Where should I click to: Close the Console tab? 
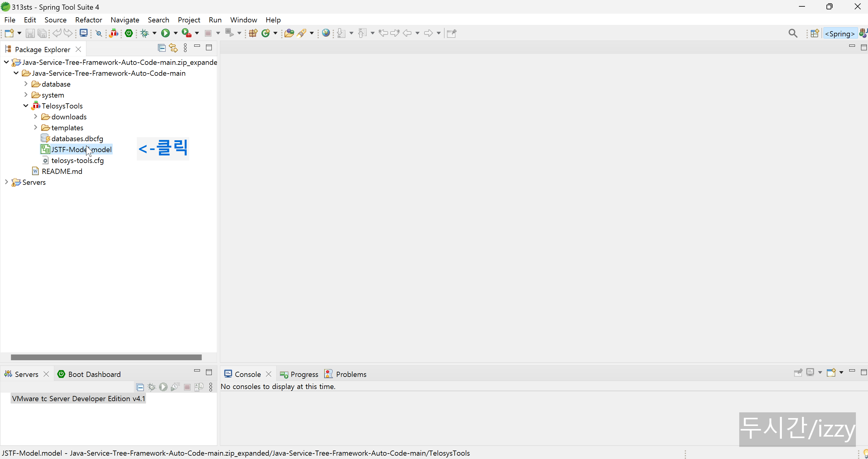point(268,374)
